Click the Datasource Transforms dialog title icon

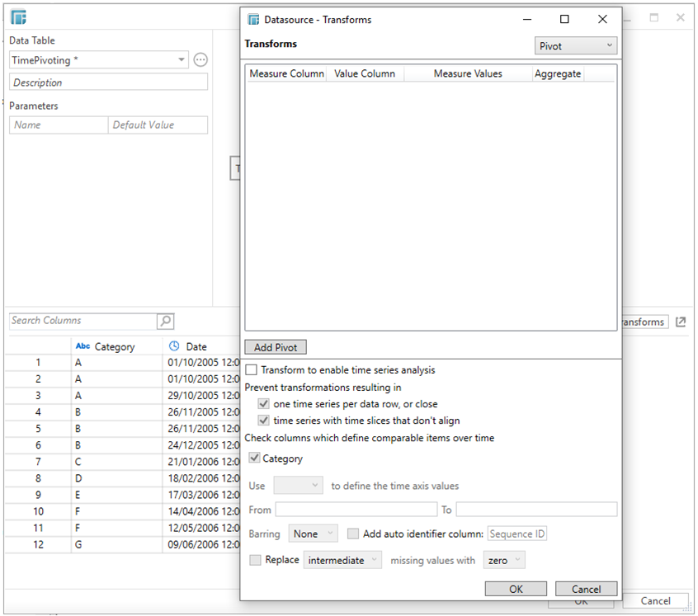coord(253,20)
